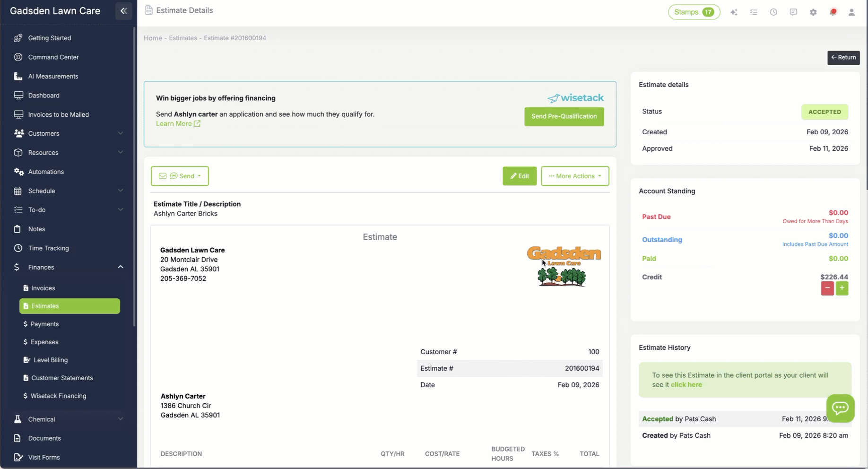Increase credit with the plus button

tap(842, 288)
